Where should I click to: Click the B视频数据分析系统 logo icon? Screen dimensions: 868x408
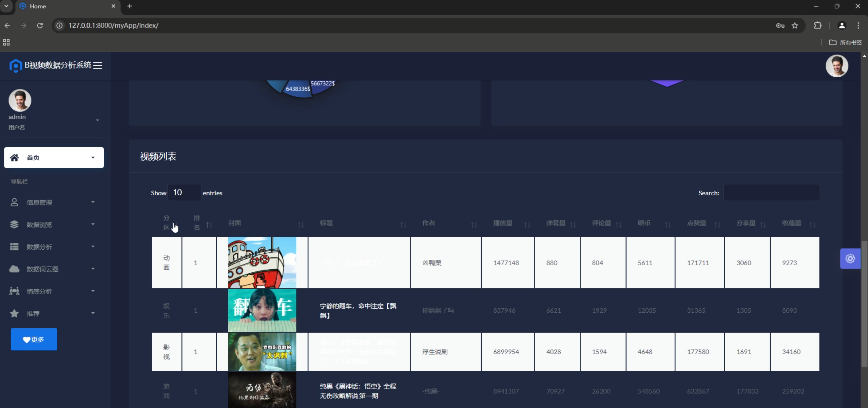16,65
